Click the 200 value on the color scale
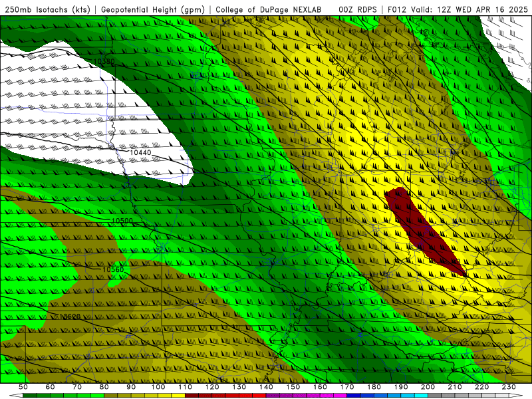The image size is (532, 399). [428, 387]
